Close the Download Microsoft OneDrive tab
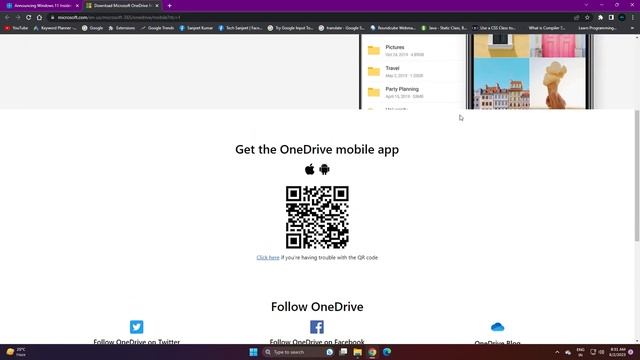This screenshot has width=640, height=360. 157,6
